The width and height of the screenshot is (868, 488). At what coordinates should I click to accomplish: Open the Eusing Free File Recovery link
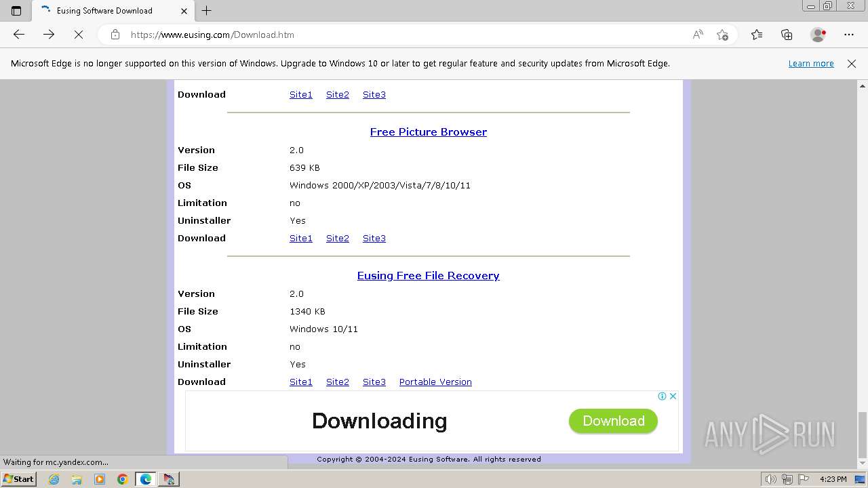[x=429, y=275]
